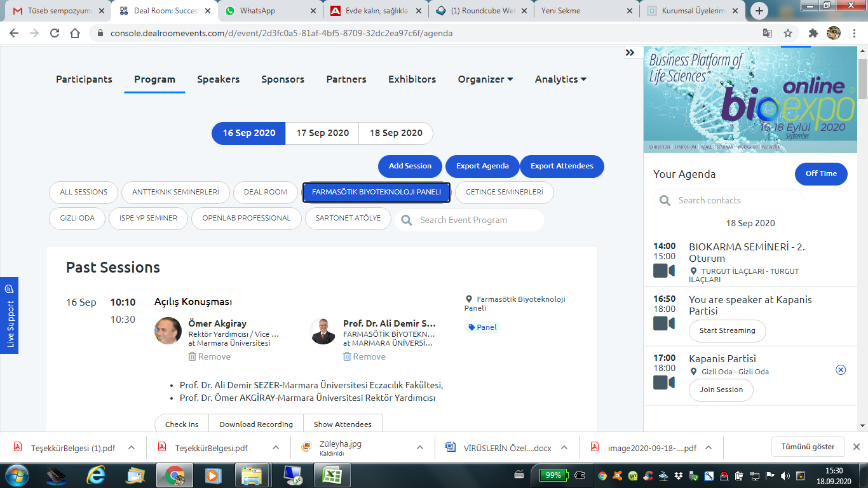Click Check Ins for Açılış Konuşması

point(182,424)
